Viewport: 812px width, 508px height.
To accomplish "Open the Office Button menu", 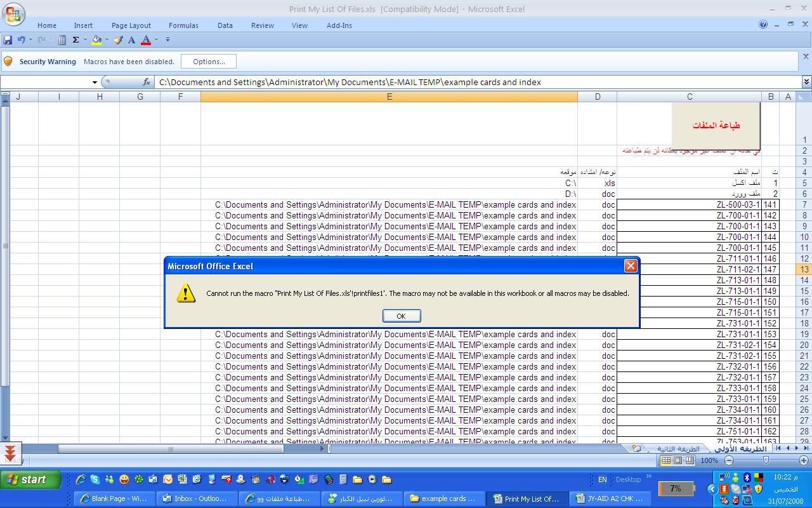I will pos(13,13).
